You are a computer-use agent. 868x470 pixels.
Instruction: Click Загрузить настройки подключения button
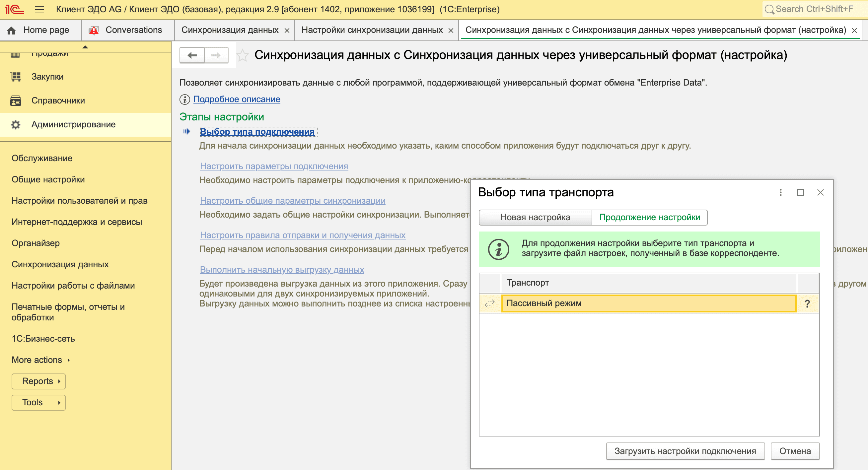point(685,451)
